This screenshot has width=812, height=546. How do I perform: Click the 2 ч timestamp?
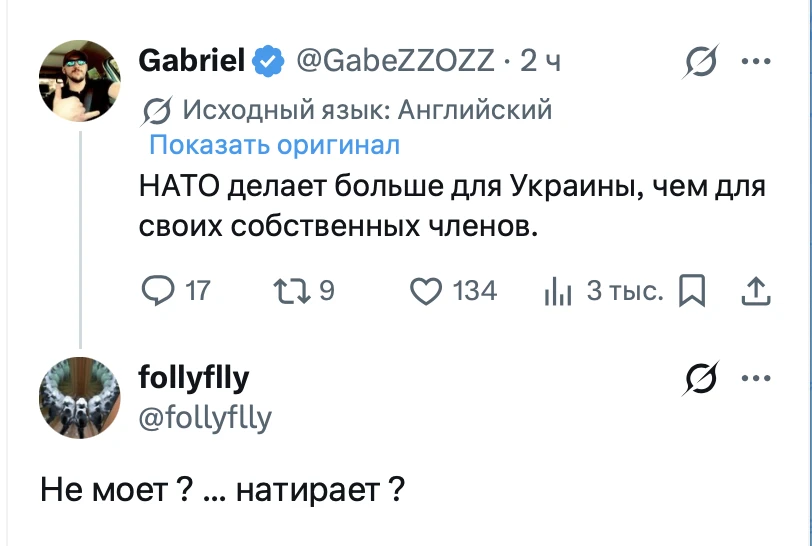(540, 61)
